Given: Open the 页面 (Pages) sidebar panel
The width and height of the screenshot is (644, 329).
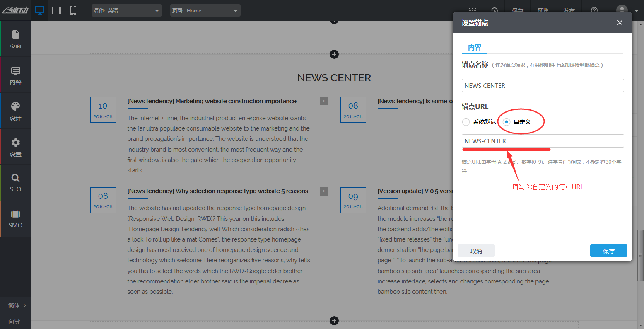Looking at the screenshot, I should 16,39.
